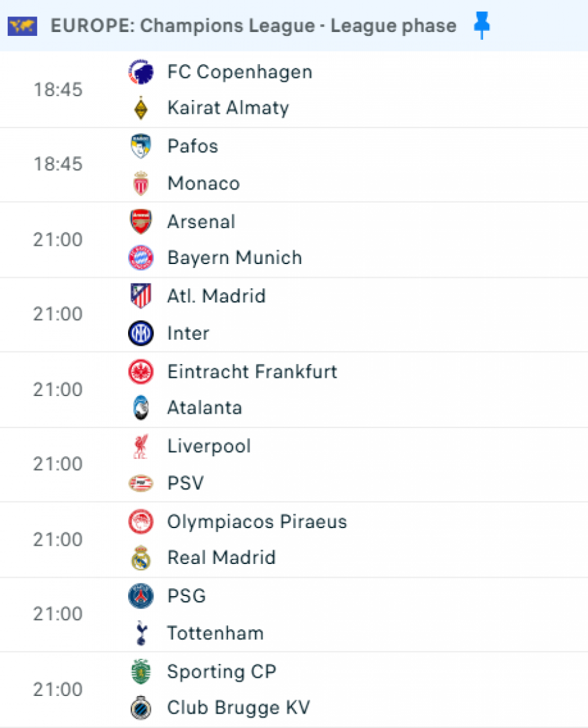Click the Bayern Munich club crest
Image resolution: width=588 pixels, height=728 pixels.
pos(140,257)
